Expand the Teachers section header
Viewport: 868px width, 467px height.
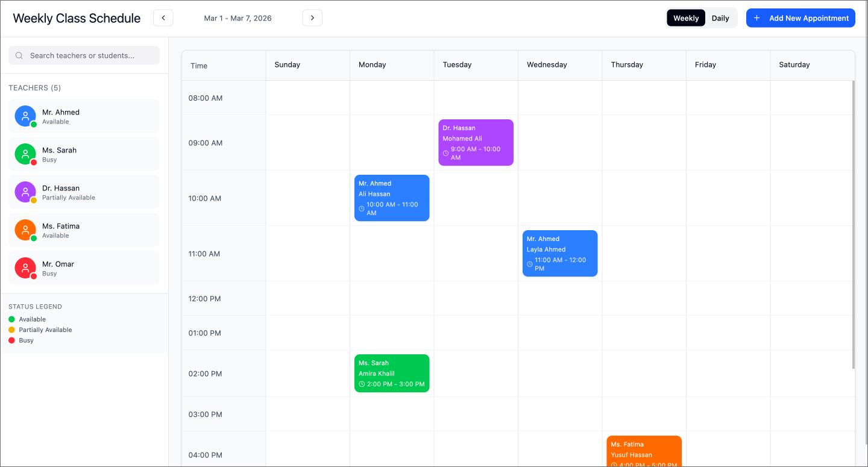coord(34,88)
